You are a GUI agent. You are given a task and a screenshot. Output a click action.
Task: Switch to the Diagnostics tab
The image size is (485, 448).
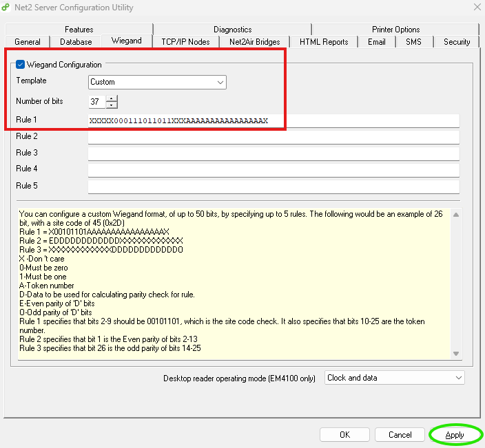[233, 30]
